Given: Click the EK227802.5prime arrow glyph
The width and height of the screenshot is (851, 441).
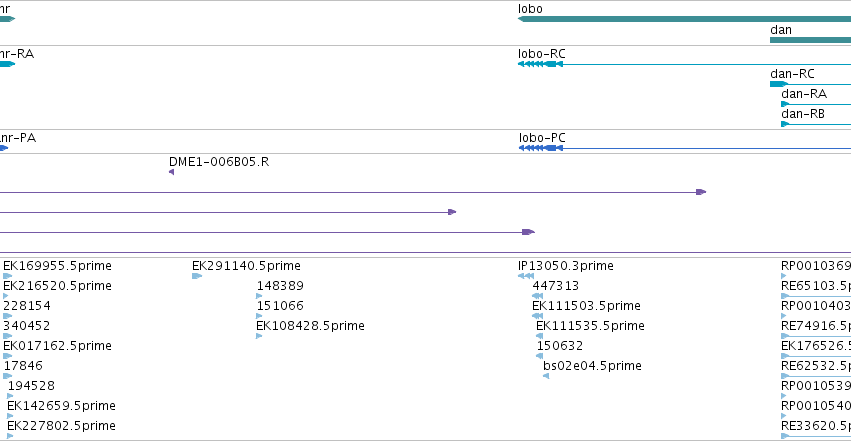Looking at the screenshot, I should click(10, 437).
